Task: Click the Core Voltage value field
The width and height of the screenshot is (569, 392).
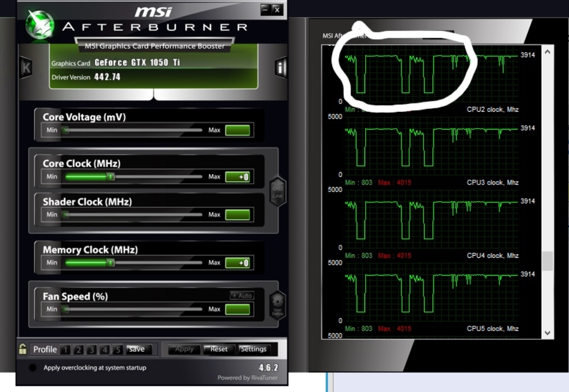Action: coord(237,130)
